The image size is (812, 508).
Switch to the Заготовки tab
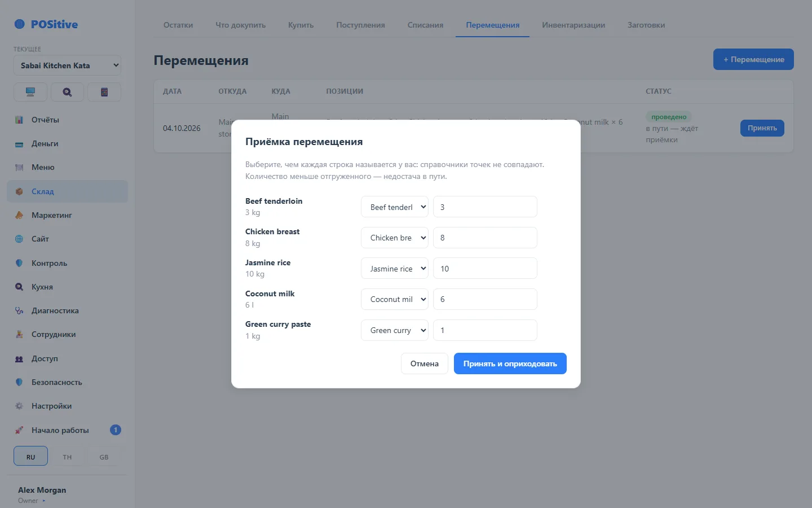pos(646,25)
